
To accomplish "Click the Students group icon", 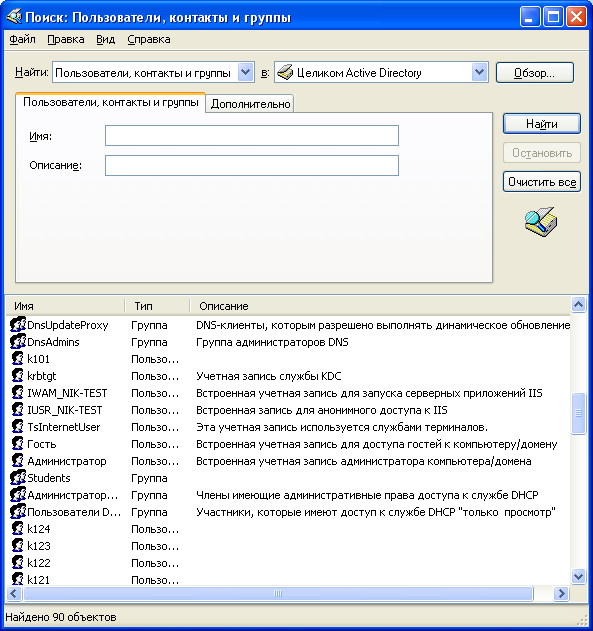I will (18, 477).
